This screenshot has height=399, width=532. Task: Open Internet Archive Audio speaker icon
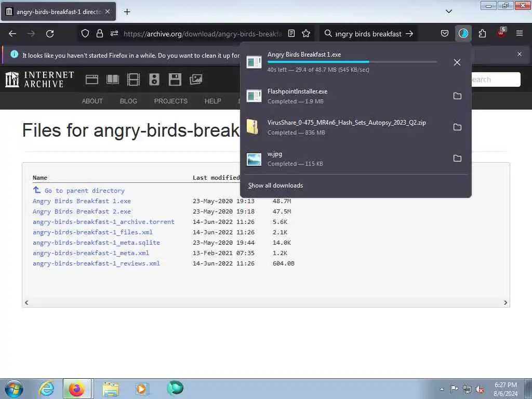pos(154,79)
